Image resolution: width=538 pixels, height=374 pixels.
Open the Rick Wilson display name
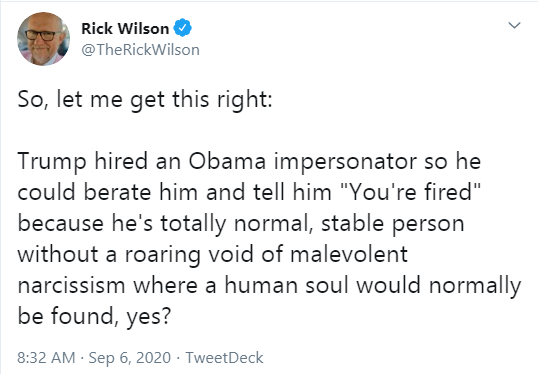click(x=125, y=28)
